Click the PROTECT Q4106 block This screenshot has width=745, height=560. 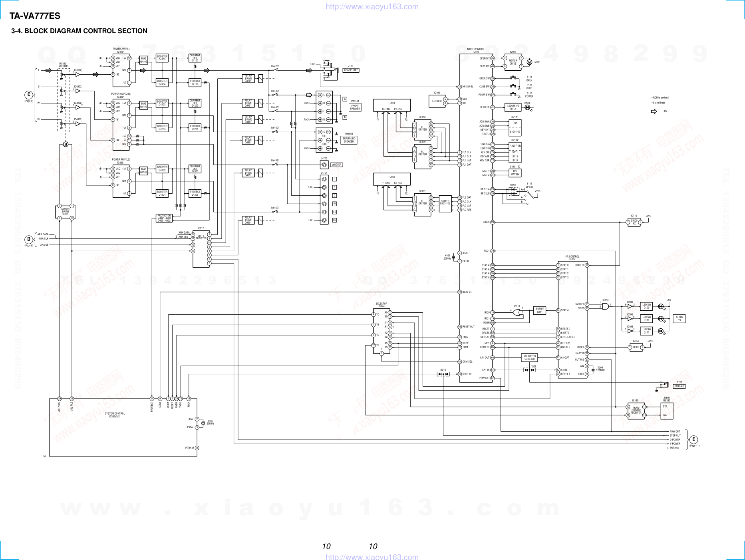(x=195, y=83)
